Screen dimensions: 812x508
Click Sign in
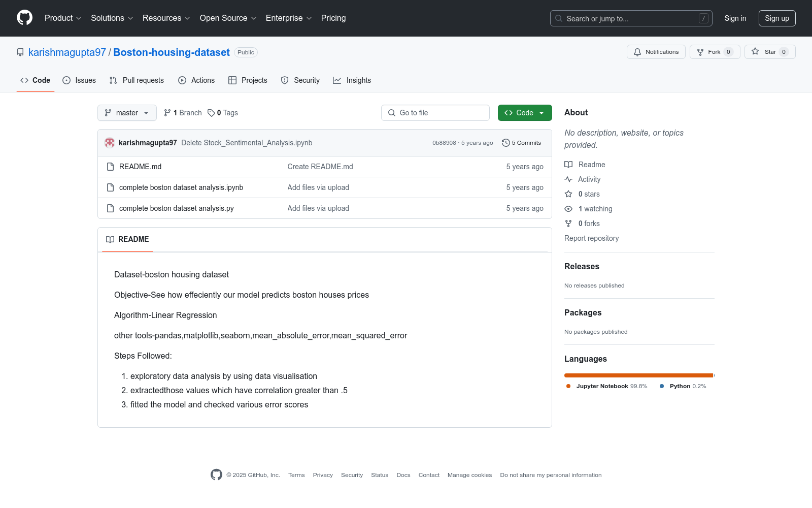tap(735, 18)
